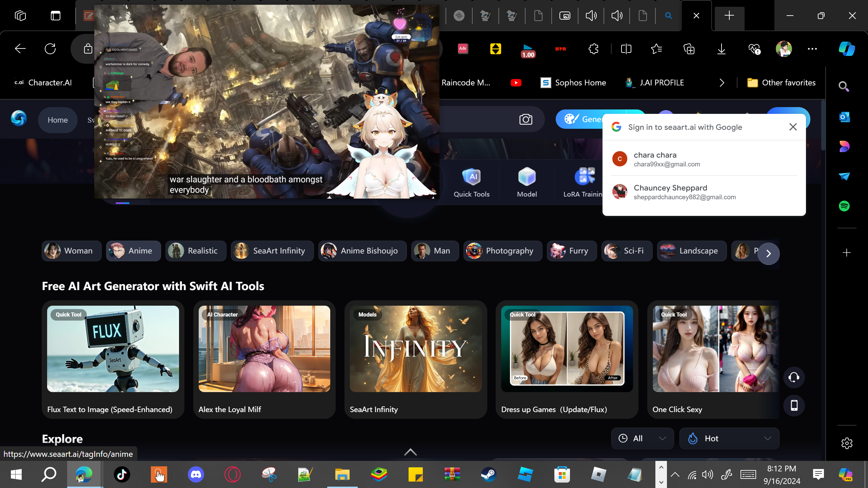Image resolution: width=868 pixels, height=488 pixels.
Task: Open Outlook in Edge sidebar
Action: click(x=844, y=117)
